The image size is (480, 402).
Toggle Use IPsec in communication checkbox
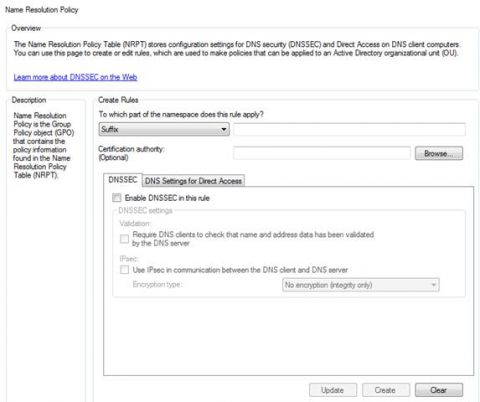124,270
